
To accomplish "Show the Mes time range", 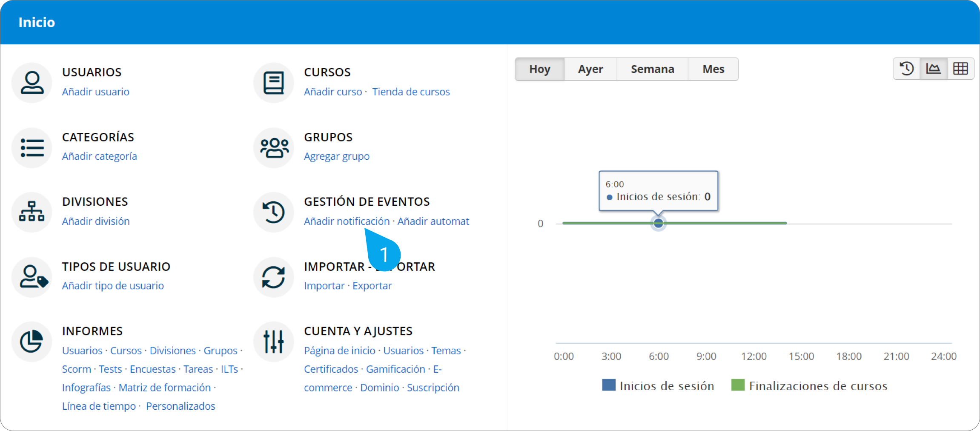I will point(713,69).
